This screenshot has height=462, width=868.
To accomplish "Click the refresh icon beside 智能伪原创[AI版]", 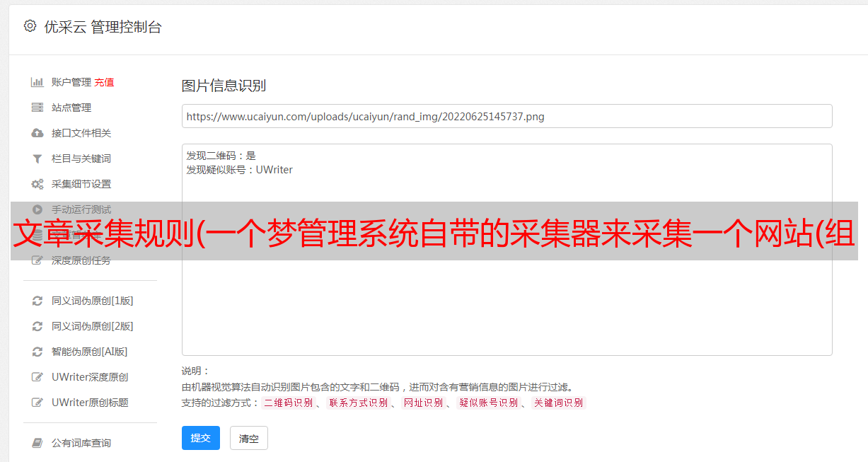I will tap(37, 352).
